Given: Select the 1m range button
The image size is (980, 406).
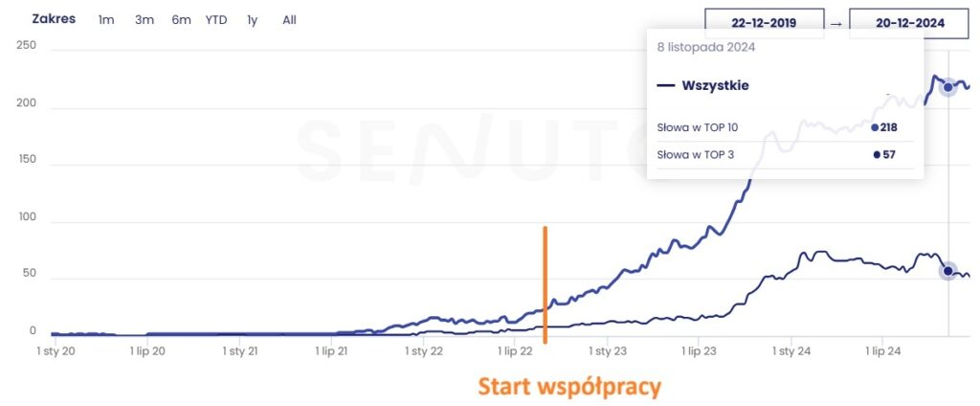Looking at the screenshot, I should (x=106, y=20).
